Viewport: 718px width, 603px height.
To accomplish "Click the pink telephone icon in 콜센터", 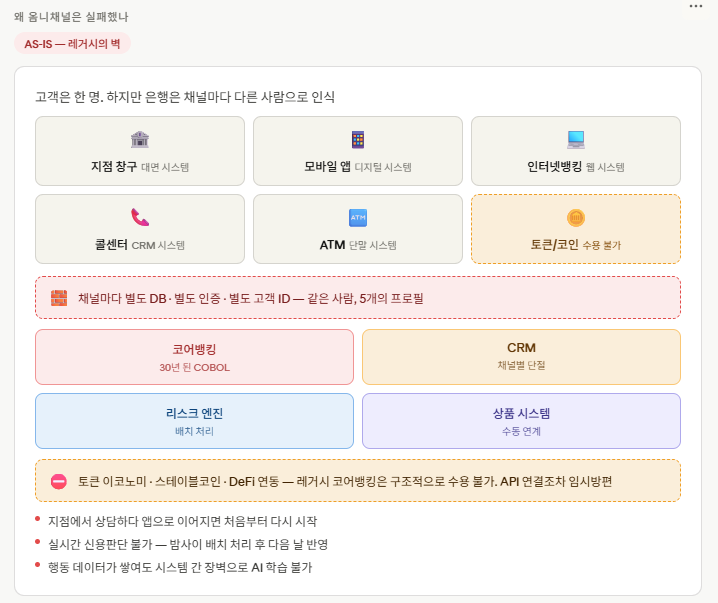I will [140, 217].
